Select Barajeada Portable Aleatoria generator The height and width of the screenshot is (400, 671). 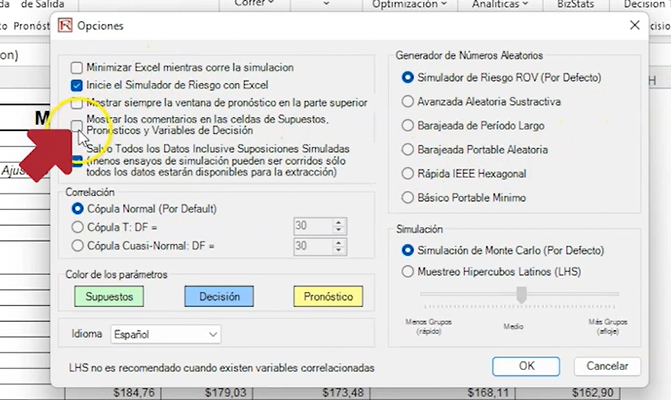(x=407, y=149)
